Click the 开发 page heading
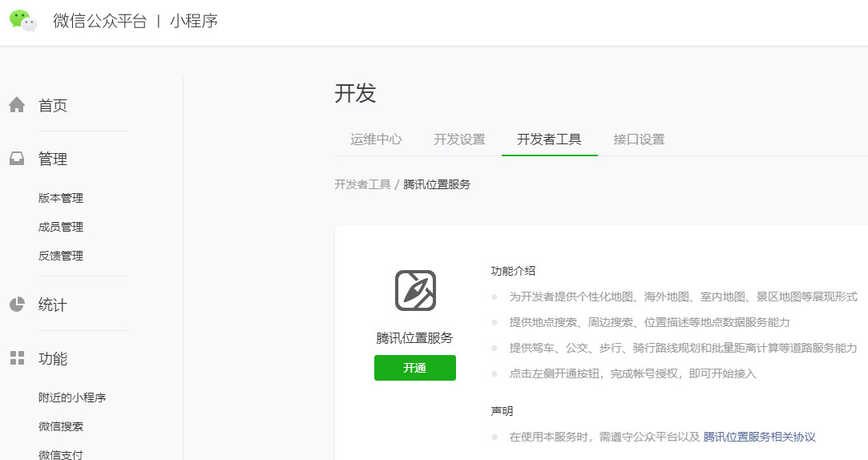Screen dimensions: 868x460 [x=355, y=93]
